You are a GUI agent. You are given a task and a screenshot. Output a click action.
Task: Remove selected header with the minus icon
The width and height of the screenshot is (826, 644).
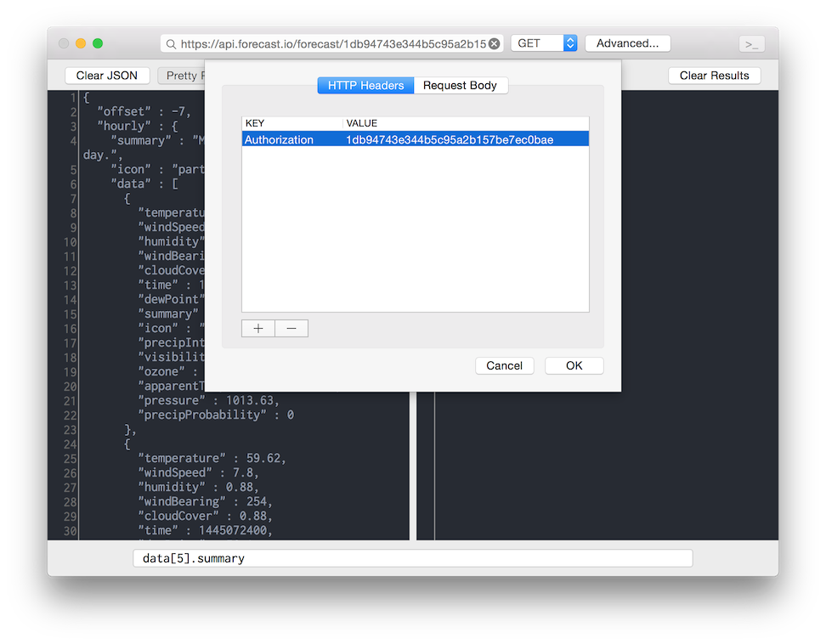[291, 328]
